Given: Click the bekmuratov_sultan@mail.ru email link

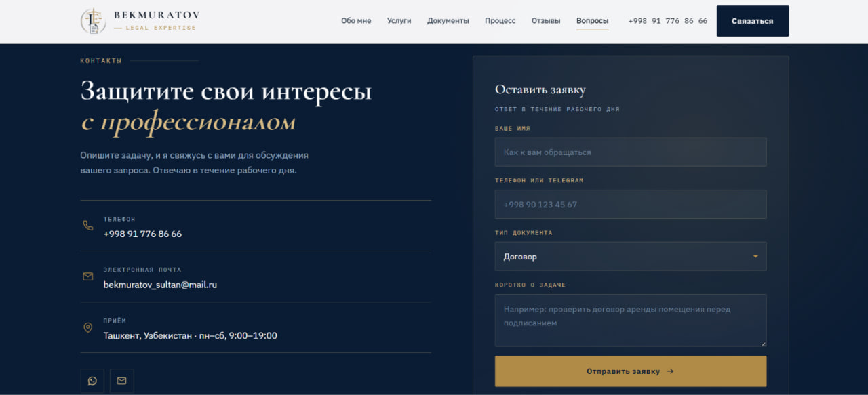Looking at the screenshot, I should (x=160, y=285).
